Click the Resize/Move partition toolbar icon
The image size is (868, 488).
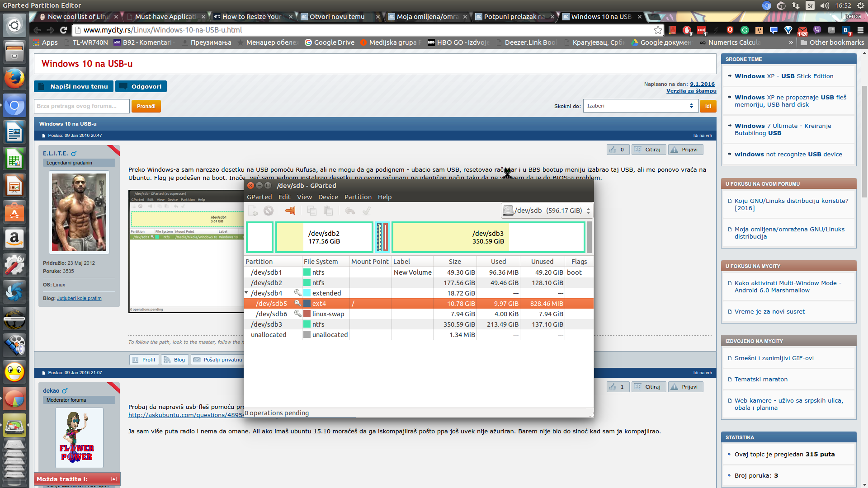click(x=290, y=211)
